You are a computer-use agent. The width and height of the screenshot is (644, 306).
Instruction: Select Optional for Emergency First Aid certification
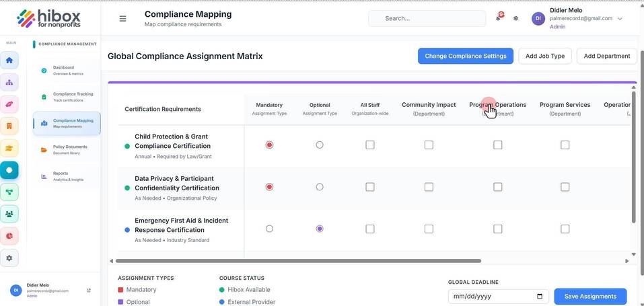coord(320,229)
